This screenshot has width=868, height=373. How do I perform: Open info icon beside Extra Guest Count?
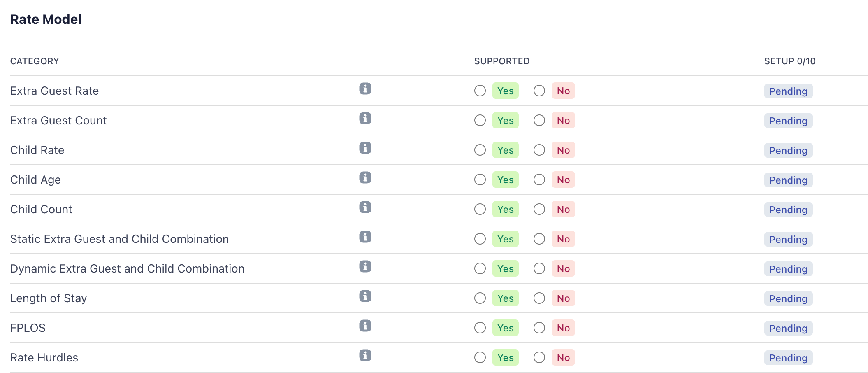click(365, 119)
